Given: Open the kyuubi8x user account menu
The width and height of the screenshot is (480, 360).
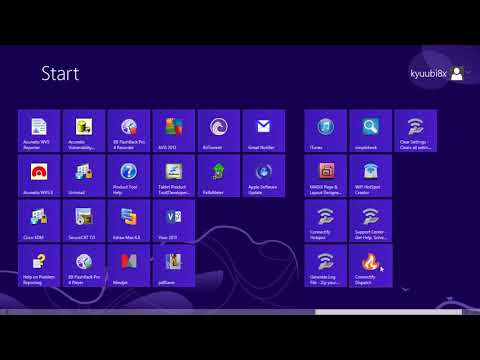Looking at the screenshot, I should pyautogui.click(x=437, y=73).
